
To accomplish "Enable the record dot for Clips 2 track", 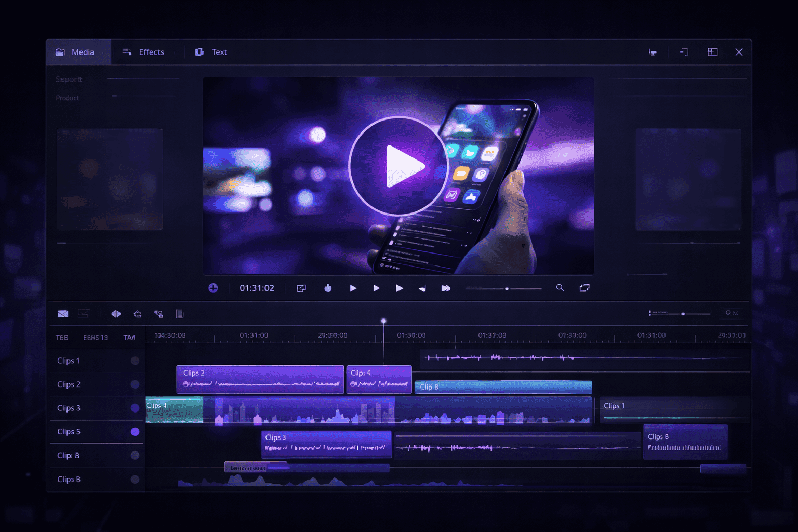I will point(135,384).
